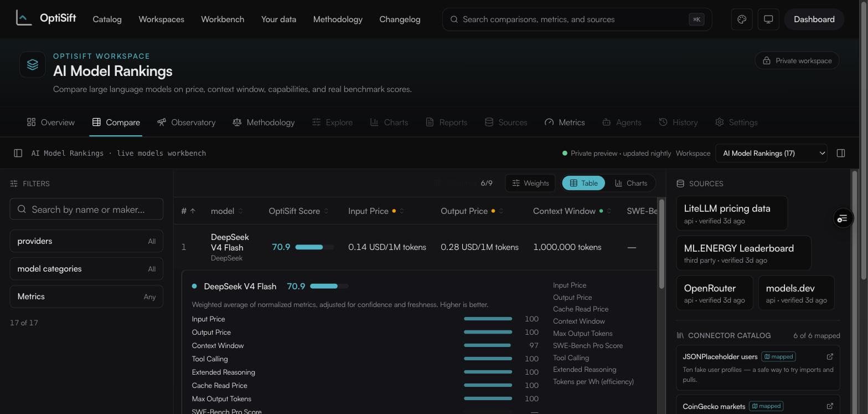The height and width of the screenshot is (414, 868).
Task: Click the lock icon on Private workspace
Action: (767, 60)
